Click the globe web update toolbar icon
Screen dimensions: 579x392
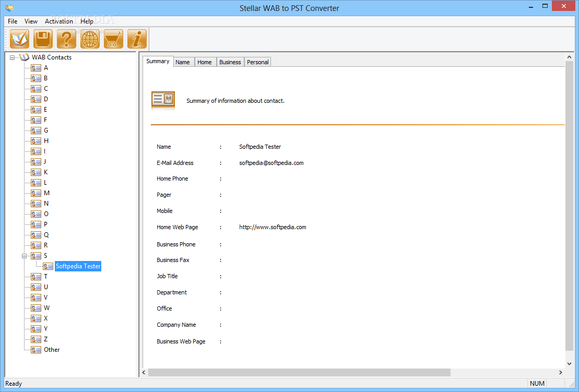(x=90, y=39)
